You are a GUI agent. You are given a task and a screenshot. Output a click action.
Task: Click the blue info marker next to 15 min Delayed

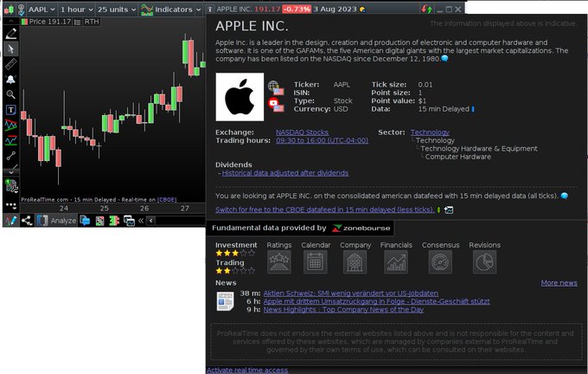pos(473,109)
